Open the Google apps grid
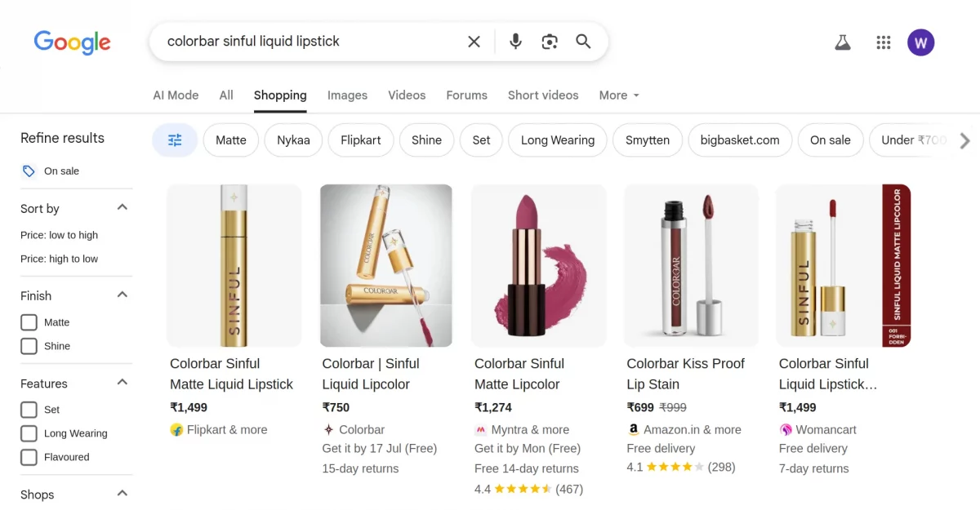Image resolution: width=980 pixels, height=510 pixels. click(x=883, y=42)
